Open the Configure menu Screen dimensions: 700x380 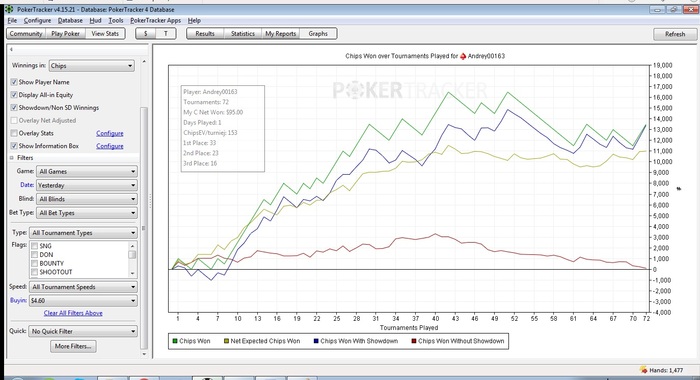38,21
